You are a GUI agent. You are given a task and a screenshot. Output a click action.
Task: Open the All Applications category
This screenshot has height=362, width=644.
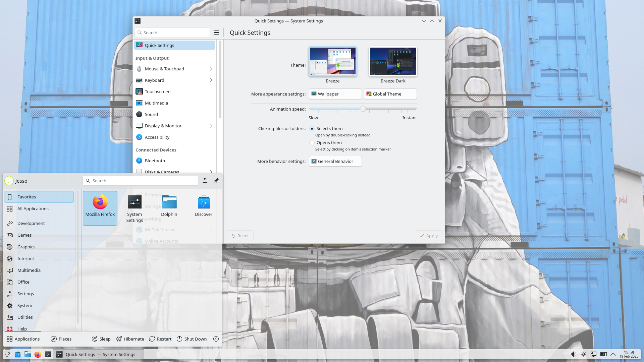click(x=39, y=208)
